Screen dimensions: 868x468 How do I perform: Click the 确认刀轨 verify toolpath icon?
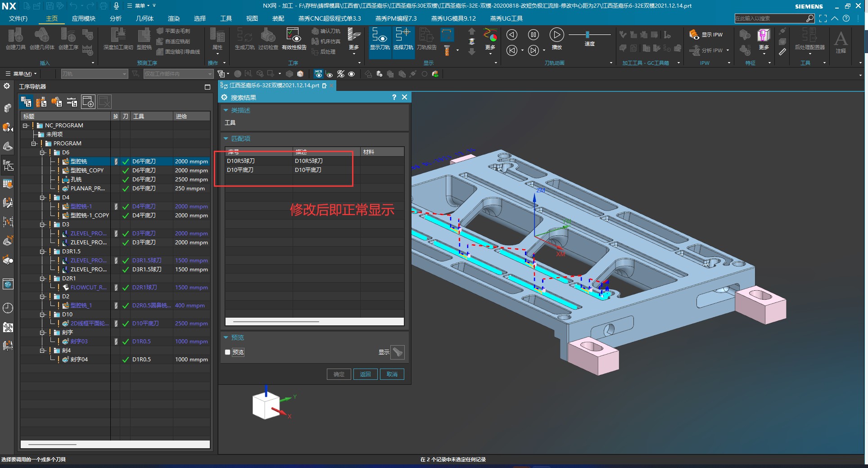(326, 31)
